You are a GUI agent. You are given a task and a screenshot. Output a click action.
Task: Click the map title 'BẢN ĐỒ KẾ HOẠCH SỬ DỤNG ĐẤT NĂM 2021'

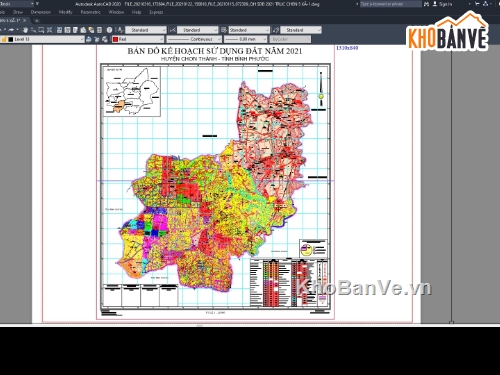tap(215, 51)
